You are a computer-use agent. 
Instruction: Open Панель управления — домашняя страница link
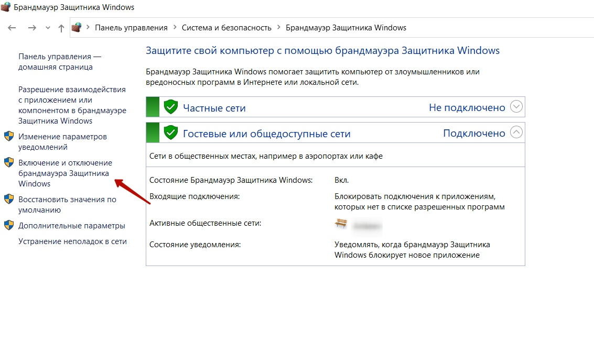tap(60, 62)
